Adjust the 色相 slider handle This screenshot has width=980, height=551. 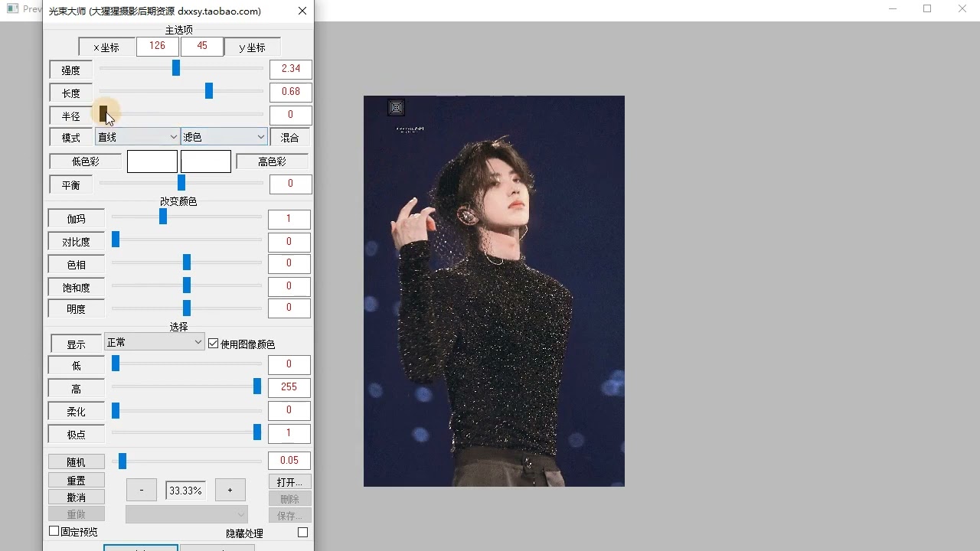[187, 262]
